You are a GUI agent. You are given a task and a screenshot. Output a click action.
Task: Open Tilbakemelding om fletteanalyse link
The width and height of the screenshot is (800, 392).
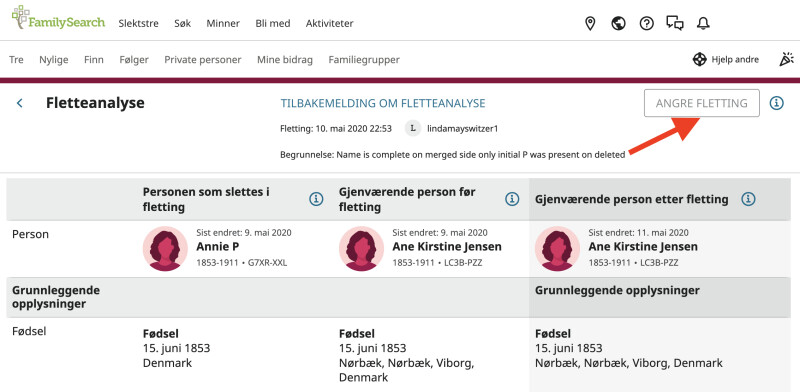point(383,104)
